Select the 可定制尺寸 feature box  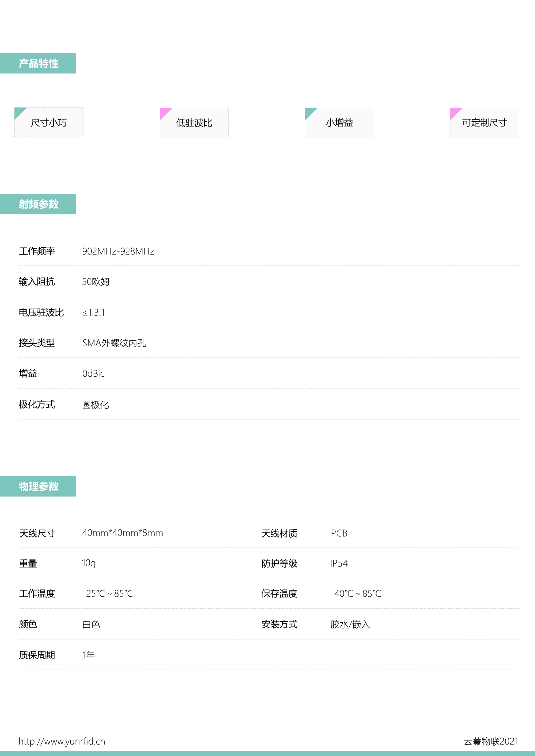pos(485,122)
